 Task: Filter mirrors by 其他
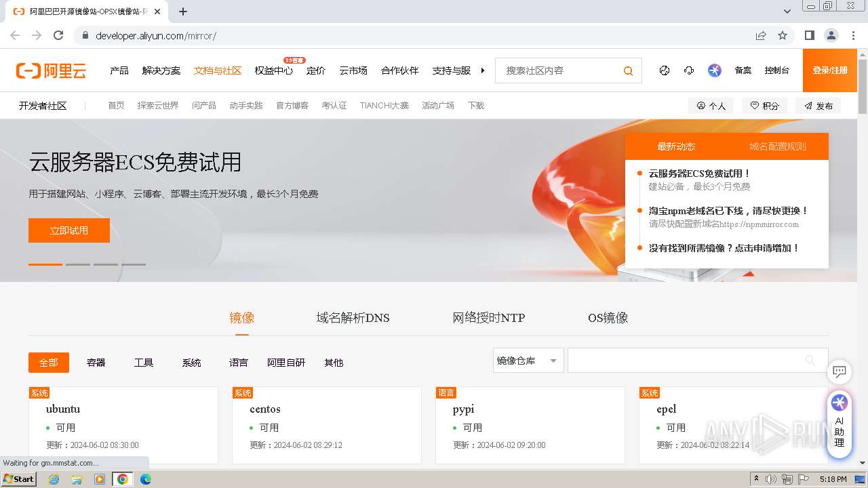[x=334, y=363]
